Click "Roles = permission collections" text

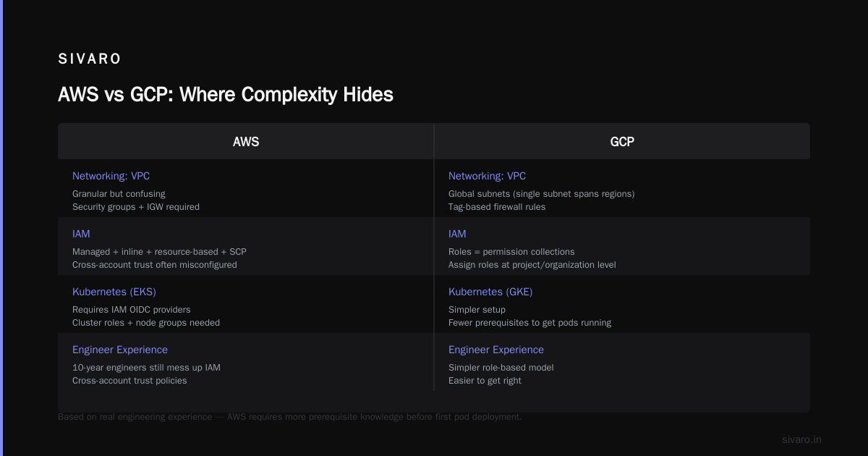coord(511,252)
